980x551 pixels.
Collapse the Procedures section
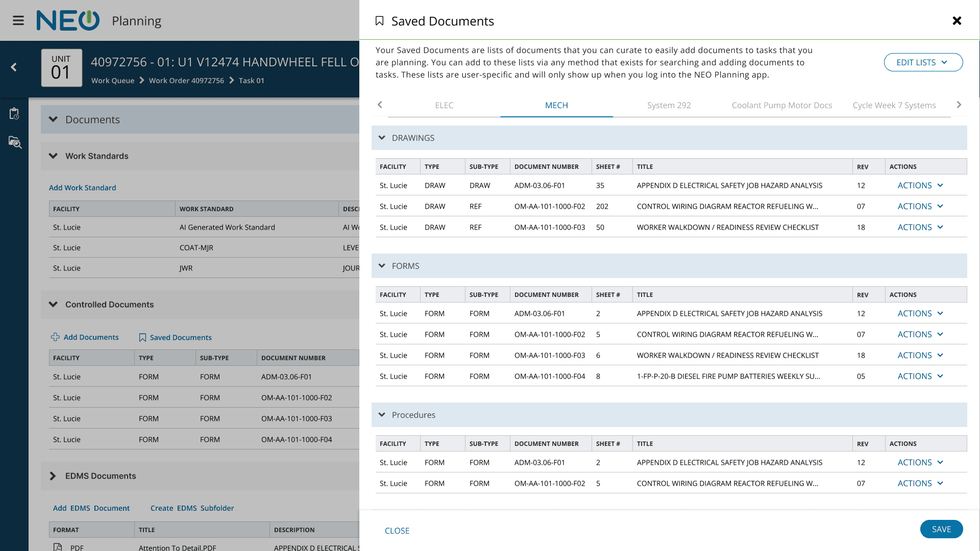[x=382, y=415]
